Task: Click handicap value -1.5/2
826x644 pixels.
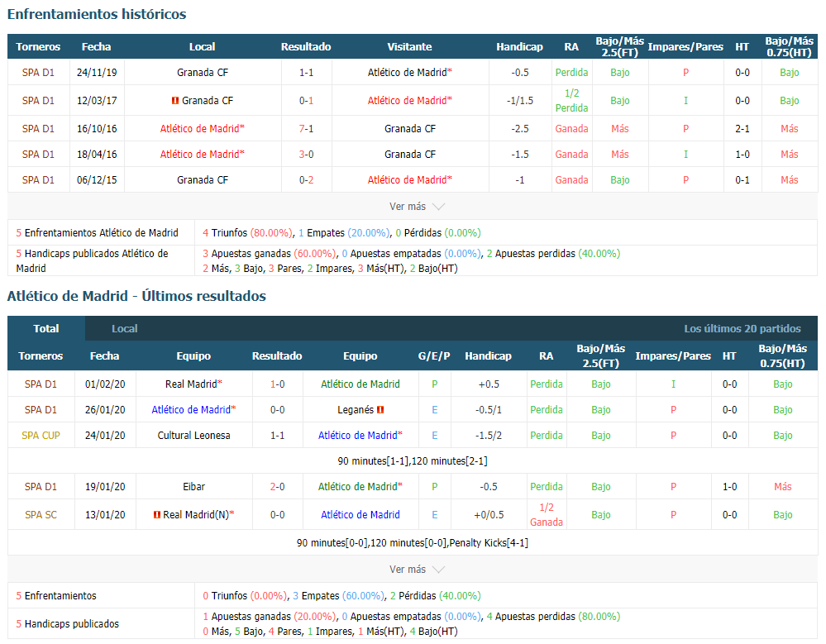Action: (489, 436)
